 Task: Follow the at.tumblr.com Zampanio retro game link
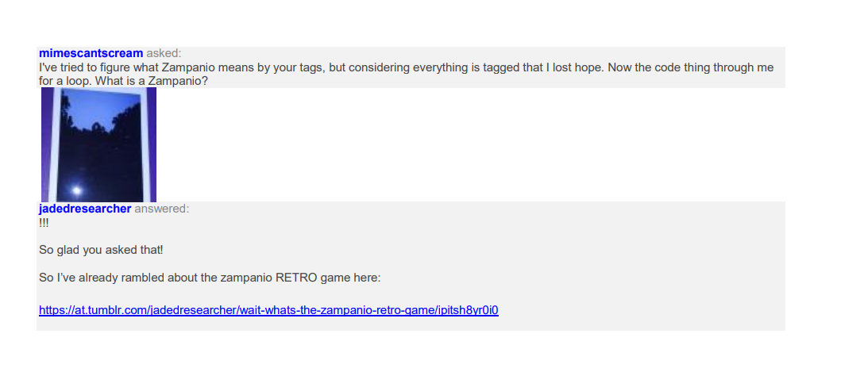(x=268, y=310)
